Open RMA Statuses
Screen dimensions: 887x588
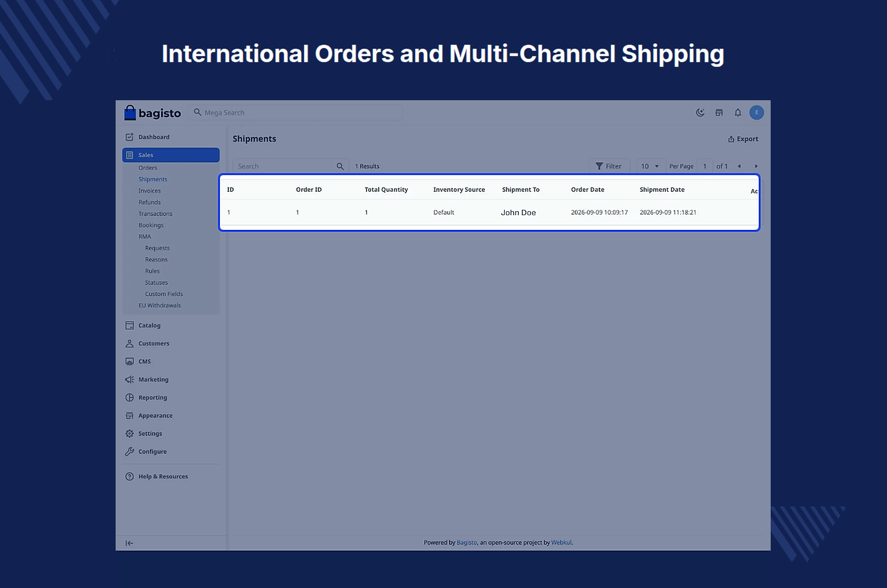pyautogui.click(x=156, y=282)
